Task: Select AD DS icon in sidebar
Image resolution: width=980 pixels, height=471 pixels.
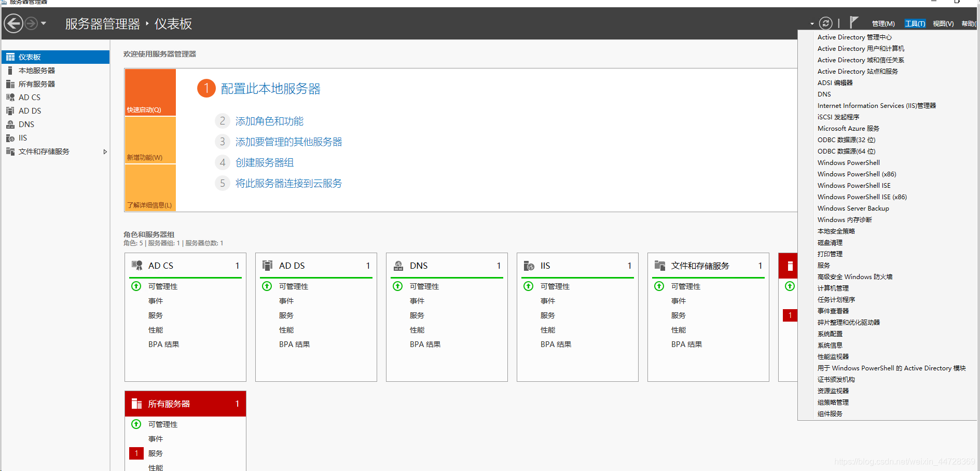Action: (x=10, y=111)
